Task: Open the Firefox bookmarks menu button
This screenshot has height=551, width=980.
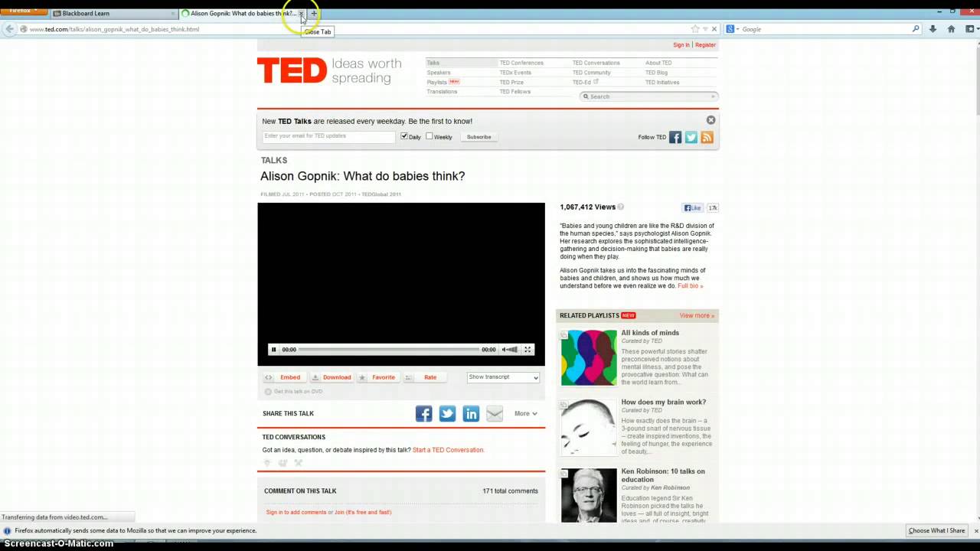Action: pos(969,29)
